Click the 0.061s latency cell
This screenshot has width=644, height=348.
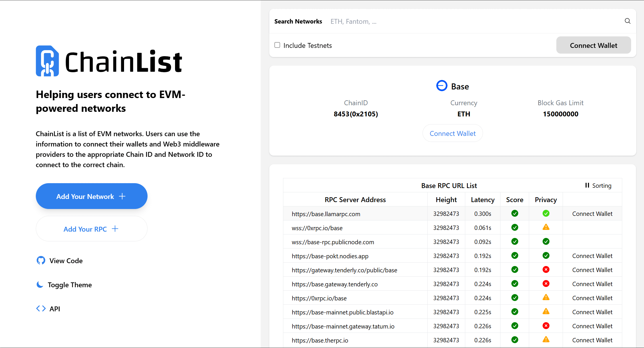click(x=482, y=228)
